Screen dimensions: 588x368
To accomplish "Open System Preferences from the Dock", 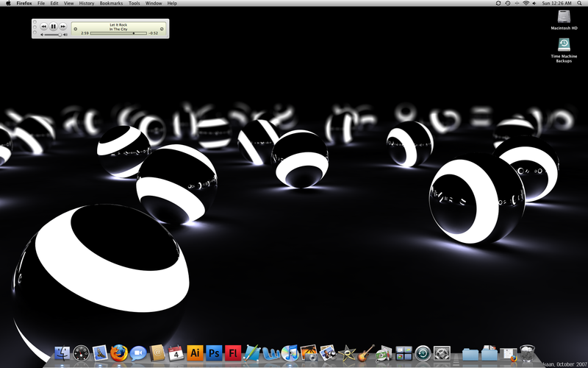I will pyautogui.click(x=442, y=353).
